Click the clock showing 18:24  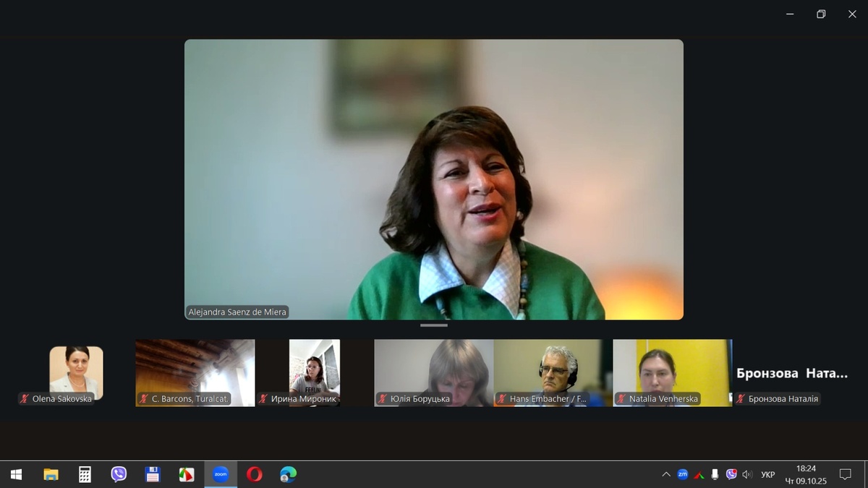(x=806, y=474)
